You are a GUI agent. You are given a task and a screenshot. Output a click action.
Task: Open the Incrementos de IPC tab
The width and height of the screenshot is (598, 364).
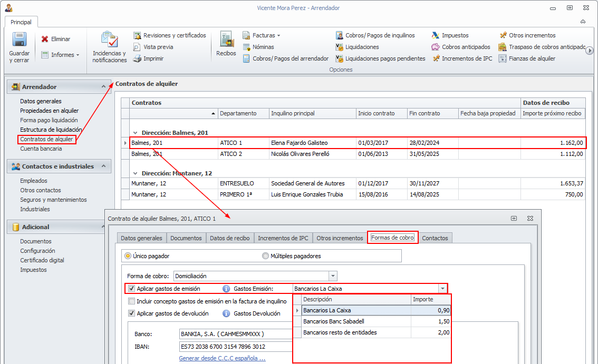click(x=283, y=238)
